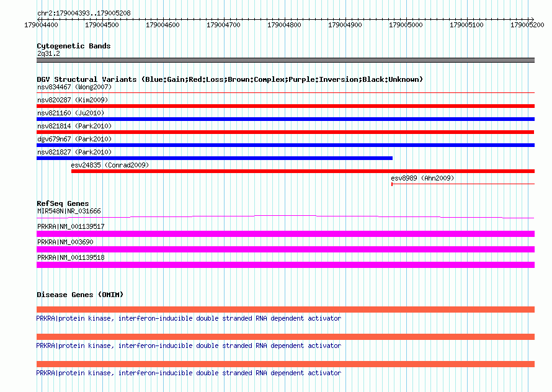This screenshot has width=552, height=392.
Task: Select the third orange OMIM disease gene bar
Action: click(x=285, y=364)
